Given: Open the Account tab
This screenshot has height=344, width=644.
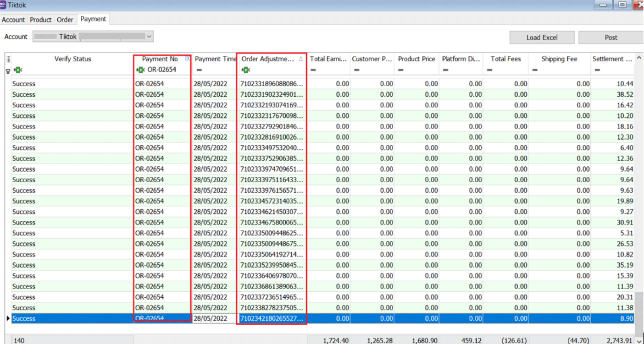Looking at the screenshot, I should pyautogui.click(x=13, y=20).
